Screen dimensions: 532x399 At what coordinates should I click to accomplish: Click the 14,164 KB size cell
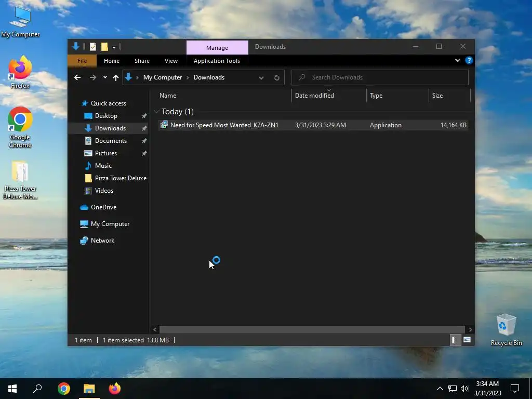pos(453,125)
